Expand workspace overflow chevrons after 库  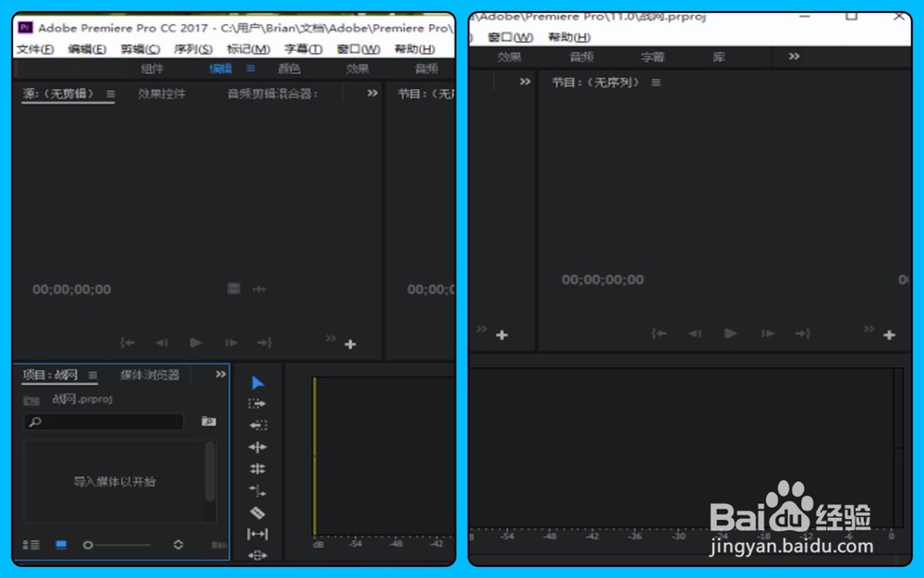(x=795, y=56)
